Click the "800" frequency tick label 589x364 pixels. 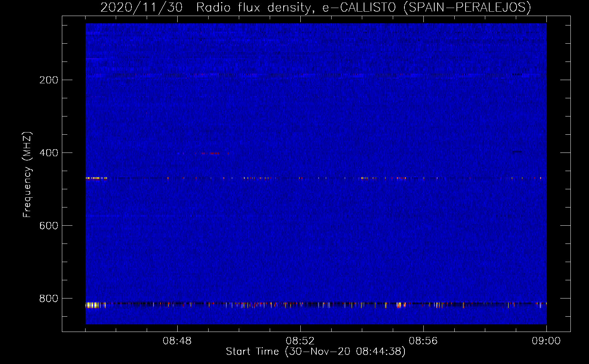pyautogui.click(x=49, y=298)
